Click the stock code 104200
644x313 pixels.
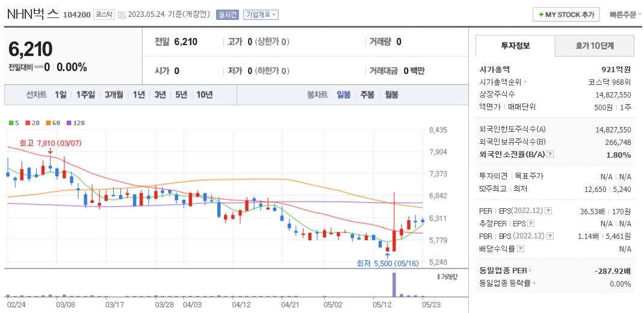(76, 15)
